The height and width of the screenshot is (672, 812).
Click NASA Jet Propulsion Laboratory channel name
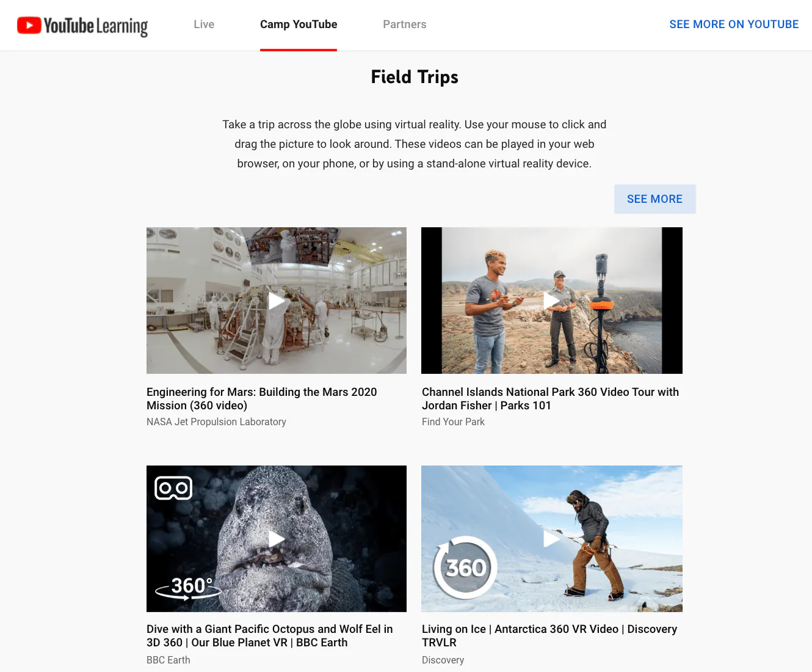coord(216,422)
